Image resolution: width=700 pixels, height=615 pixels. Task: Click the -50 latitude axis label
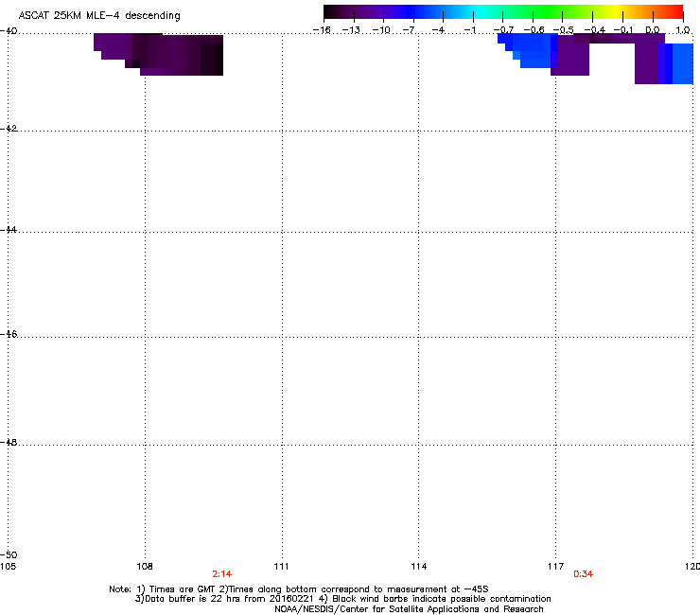[9, 554]
